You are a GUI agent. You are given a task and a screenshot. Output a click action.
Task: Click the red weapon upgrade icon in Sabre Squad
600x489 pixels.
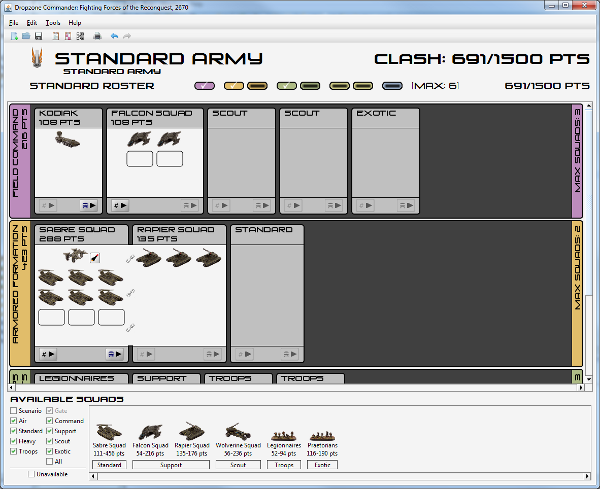(95, 258)
